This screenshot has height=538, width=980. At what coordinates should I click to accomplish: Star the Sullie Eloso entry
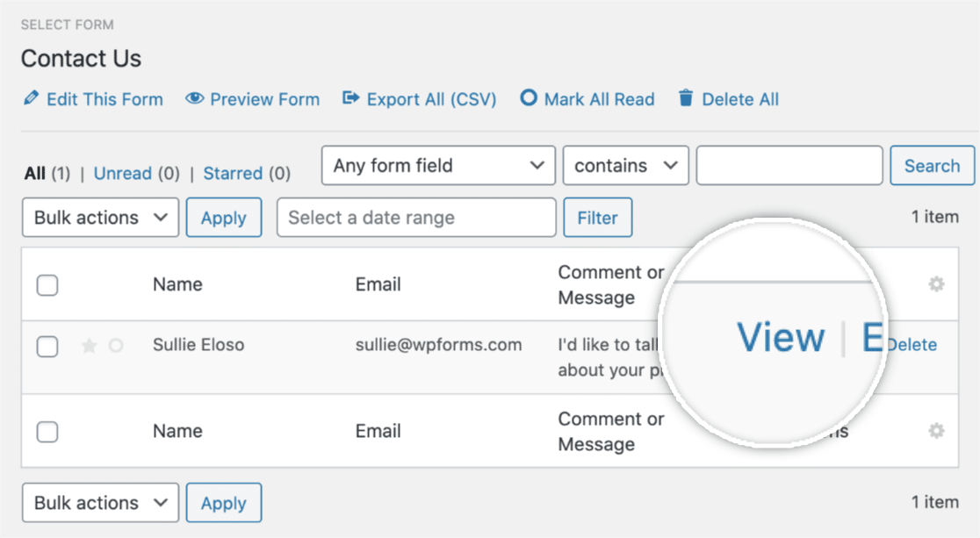pos(89,346)
